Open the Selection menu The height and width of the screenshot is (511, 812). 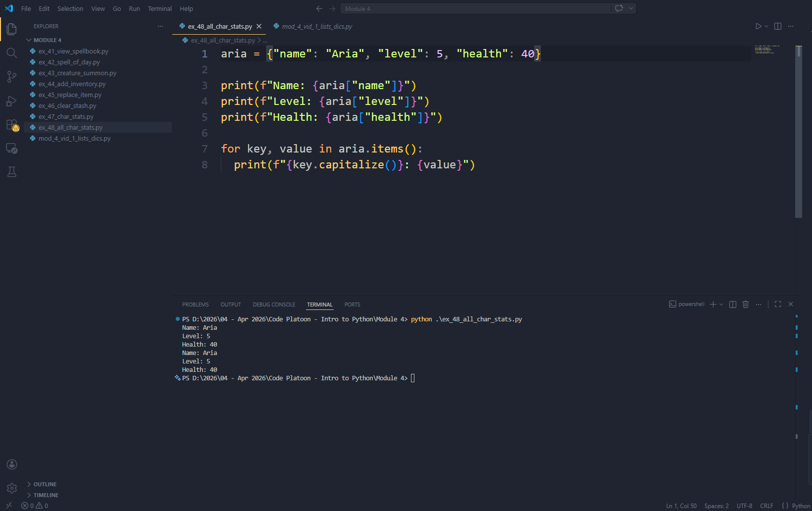pyautogui.click(x=70, y=8)
